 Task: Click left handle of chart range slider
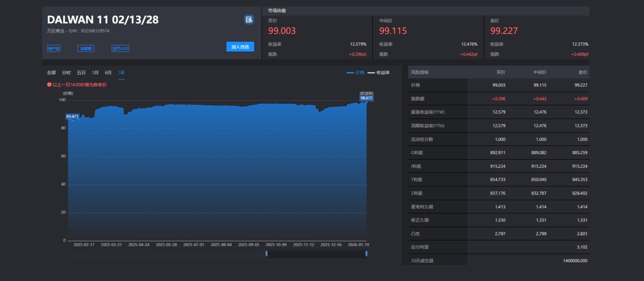pyautogui.click(x=267, y=254)
